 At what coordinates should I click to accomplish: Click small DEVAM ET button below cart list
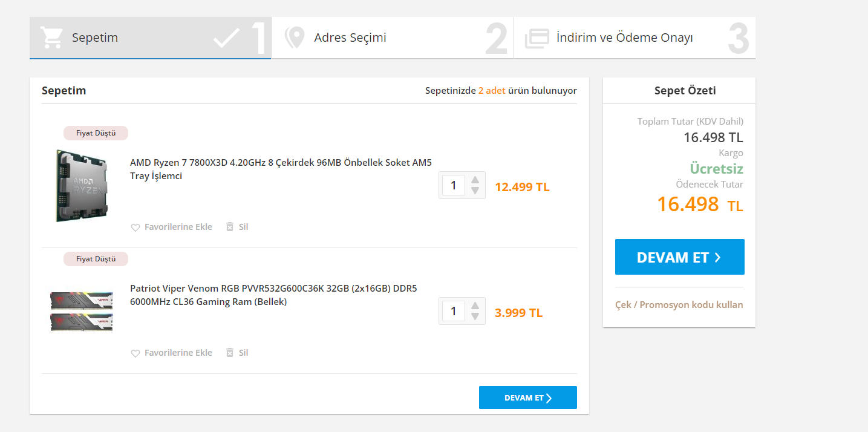click(528, 398)
